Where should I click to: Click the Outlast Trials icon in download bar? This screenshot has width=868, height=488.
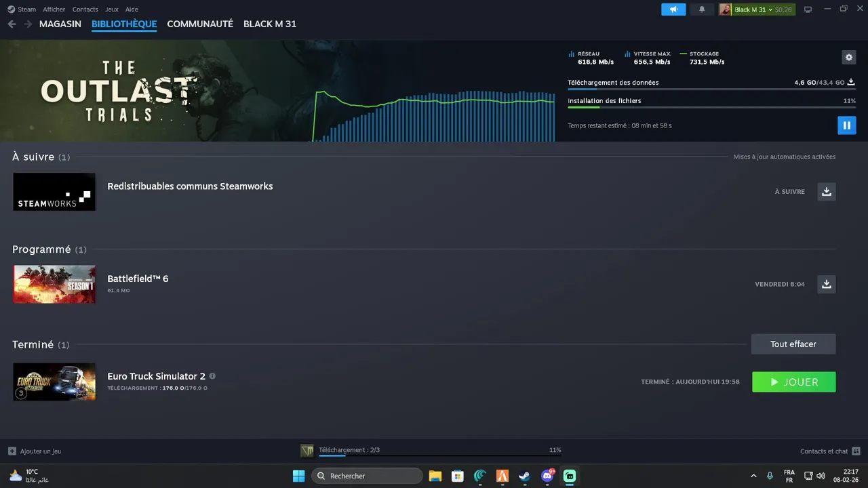(x=307, y=451)
